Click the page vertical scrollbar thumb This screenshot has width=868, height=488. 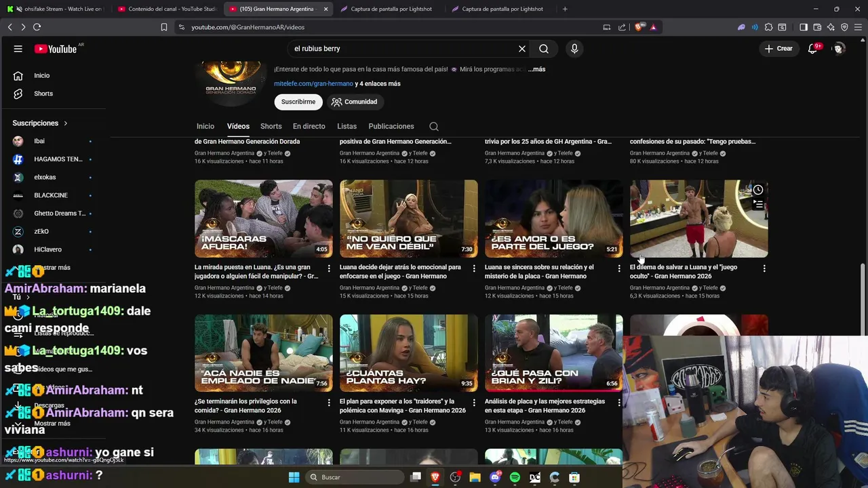pyautogui.click(x=863, y=299)
